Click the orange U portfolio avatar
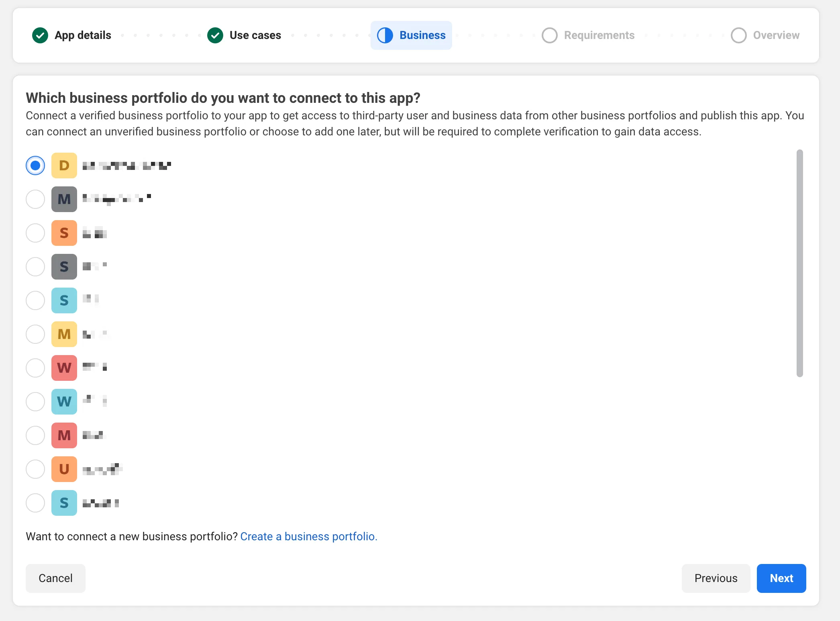The image size is (840, 621). [64, 469]
